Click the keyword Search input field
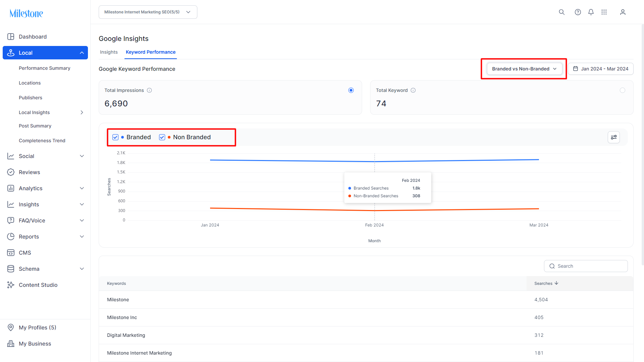This screenshot has height=362, width=644. [586, 266]
